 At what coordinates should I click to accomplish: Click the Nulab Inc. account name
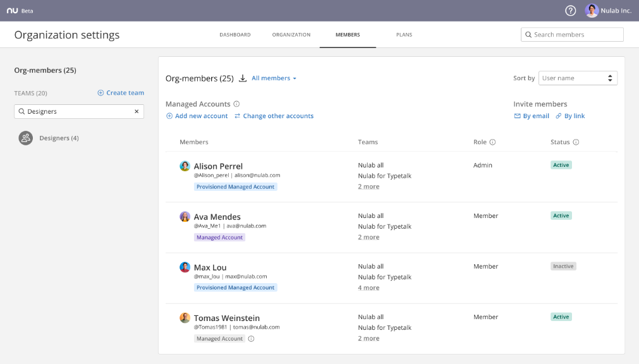point(616,11)
